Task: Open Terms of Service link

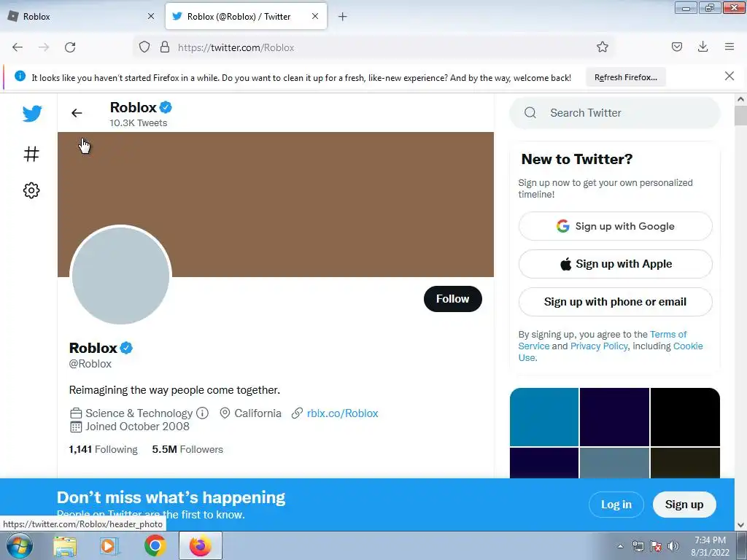Action: [668, 334]
